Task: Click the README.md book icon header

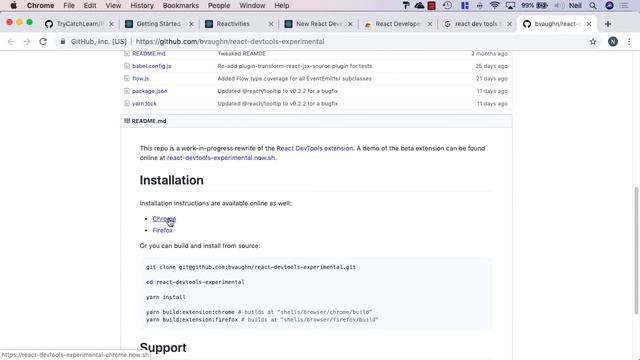Action: click(127, 121)
